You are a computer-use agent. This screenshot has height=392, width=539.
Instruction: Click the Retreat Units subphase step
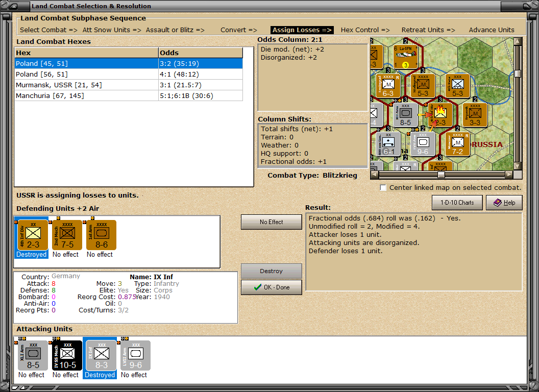click(x=428, y=30)
